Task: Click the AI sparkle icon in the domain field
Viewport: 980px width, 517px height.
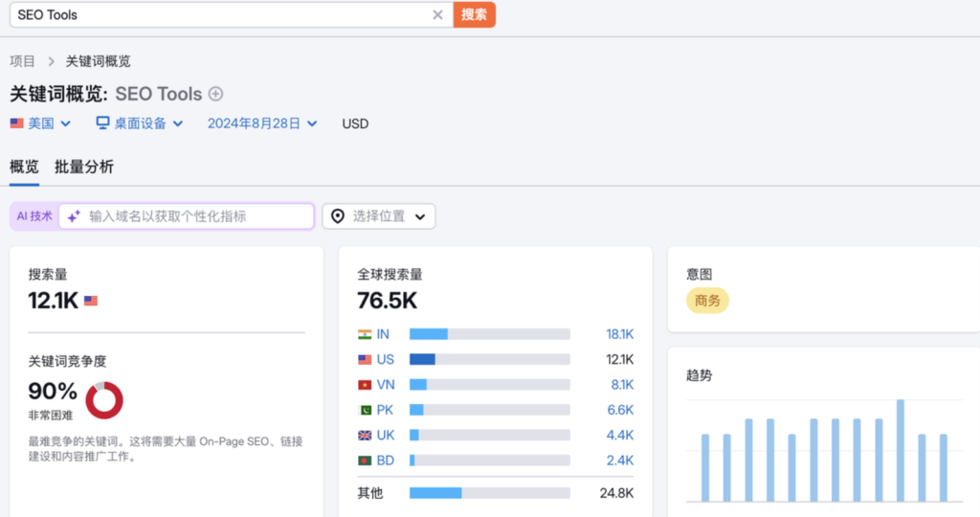Action: 74,216
